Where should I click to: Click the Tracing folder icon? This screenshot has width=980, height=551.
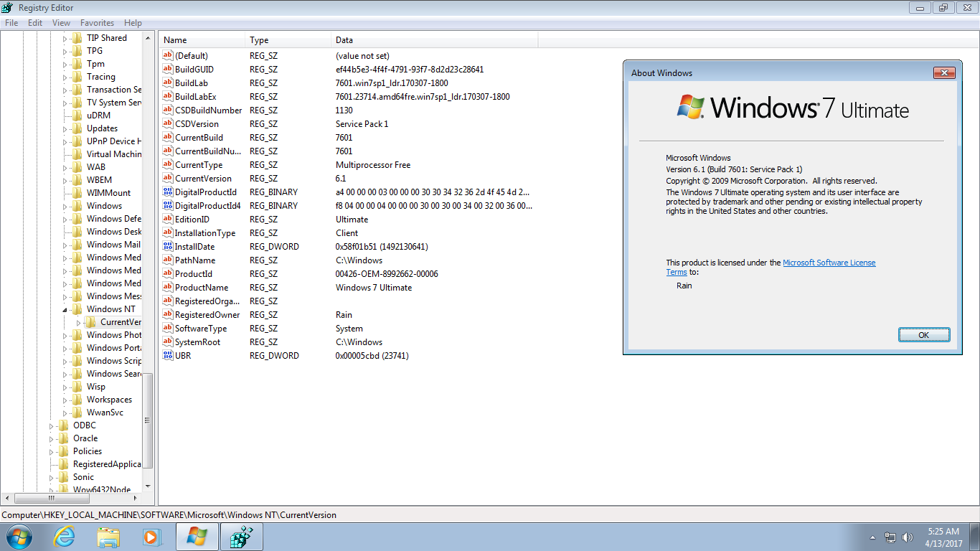click(x=77, y=77)
